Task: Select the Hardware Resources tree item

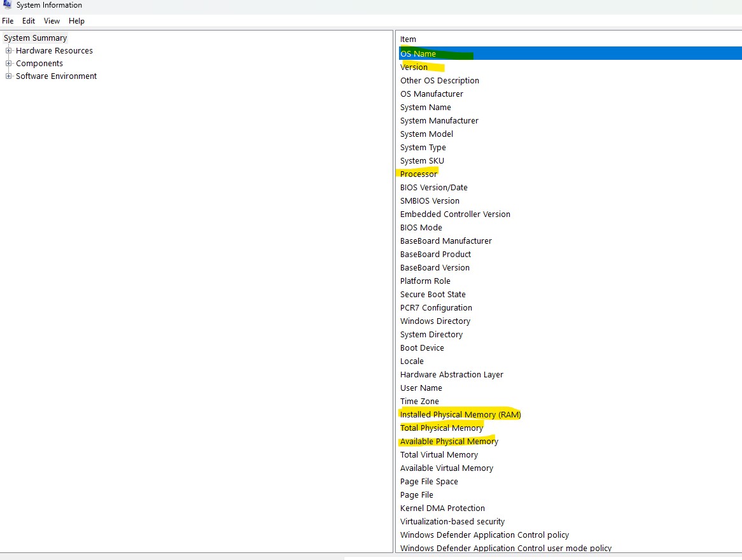Action: (x=54, y=51)
